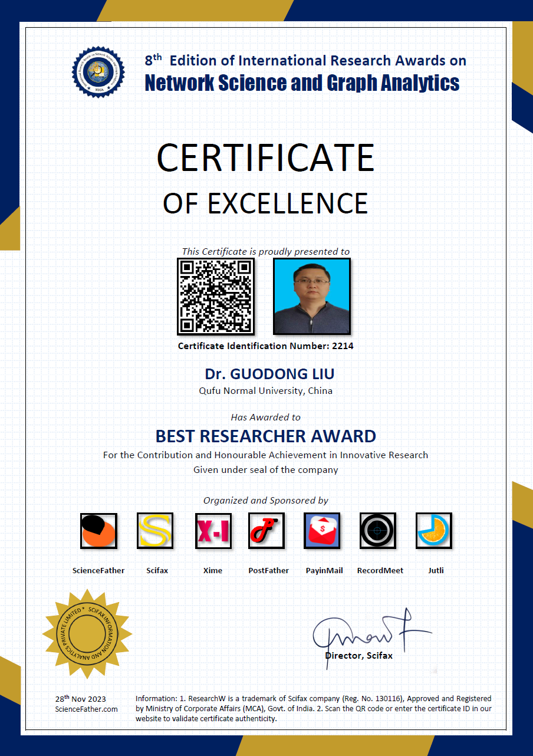Image resolution: width=533 pixels, height=756 pixels.
Task: Click the Network Science and Graph Analytics title
Action: point(302,83)
